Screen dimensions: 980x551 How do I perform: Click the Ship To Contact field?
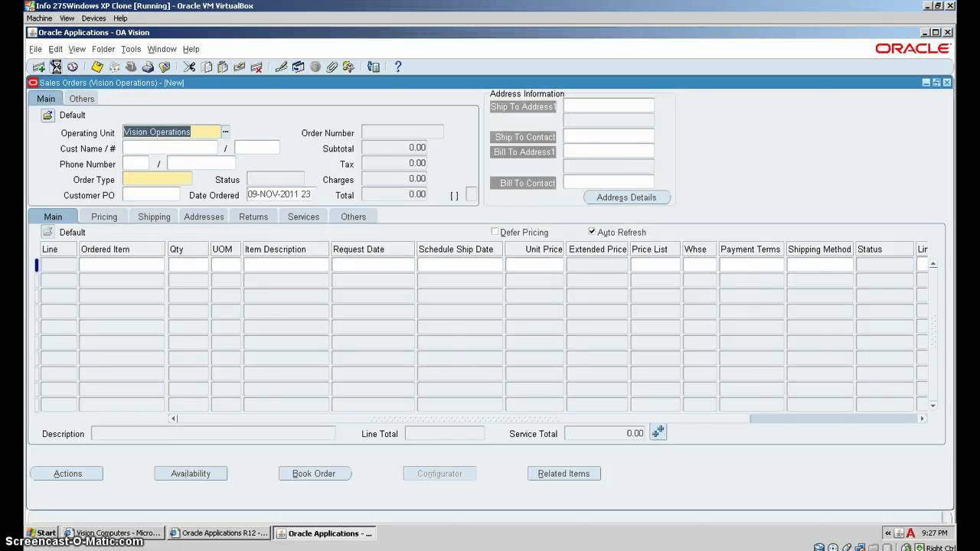click(609, 137)
